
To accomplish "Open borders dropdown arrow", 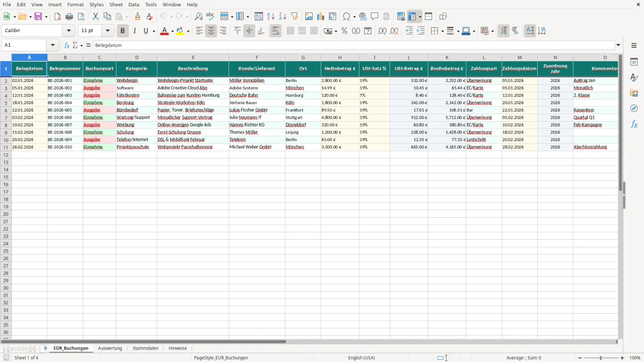I will (x=442, y=31).
